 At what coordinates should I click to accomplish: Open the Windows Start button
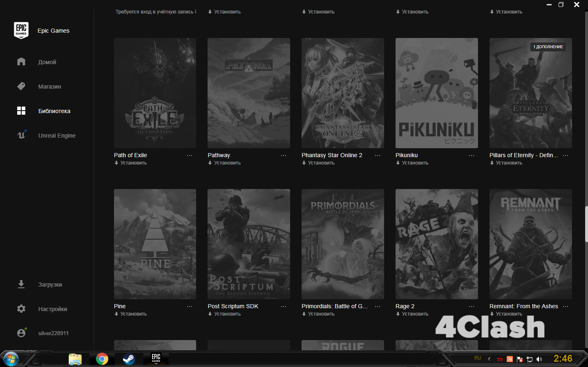click(x=11, y=359)
